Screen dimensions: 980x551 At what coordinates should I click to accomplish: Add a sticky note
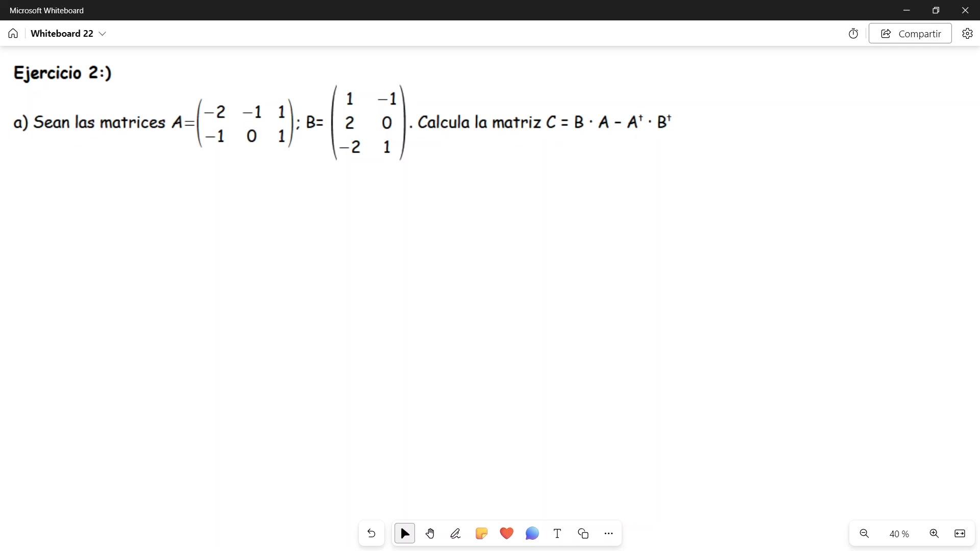coord(481,534)
